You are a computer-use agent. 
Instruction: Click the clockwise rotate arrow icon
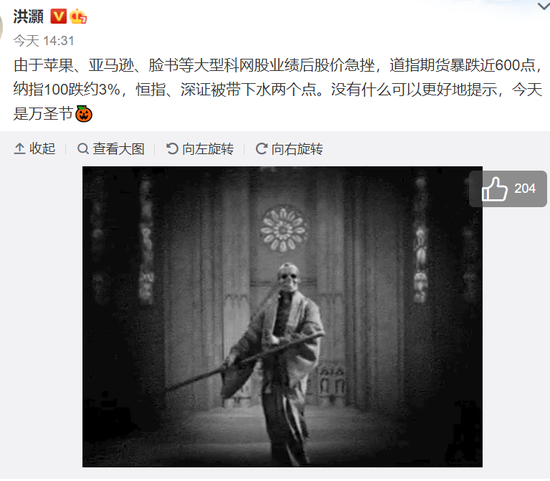pyautogui.click(x=261, y=149)
